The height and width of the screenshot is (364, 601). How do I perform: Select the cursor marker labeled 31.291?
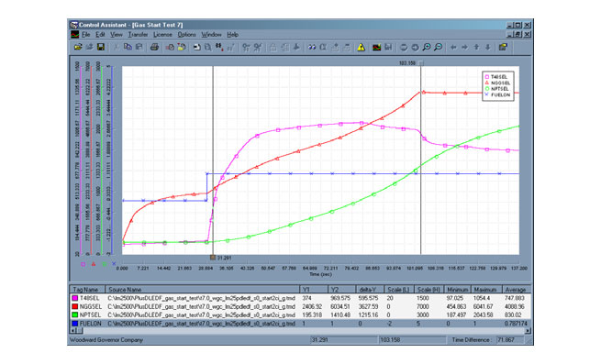tap(213, 258)
